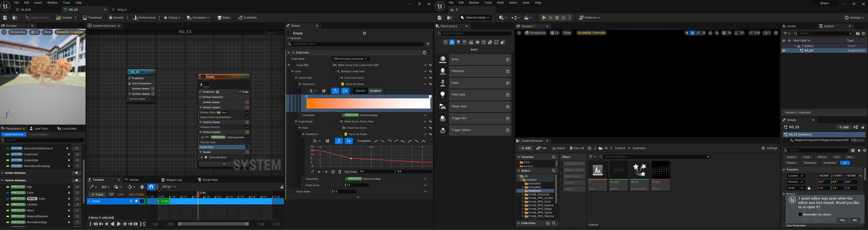This screenshot has width=868, height=230.
Task: Click the Scalability toolbar icon
Action: pos(247,17)
